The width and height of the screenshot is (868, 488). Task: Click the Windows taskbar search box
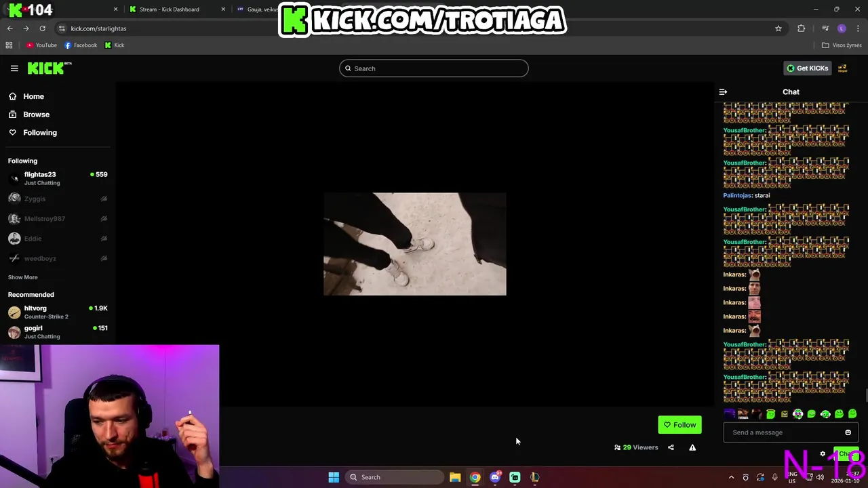tap(395, 477)
